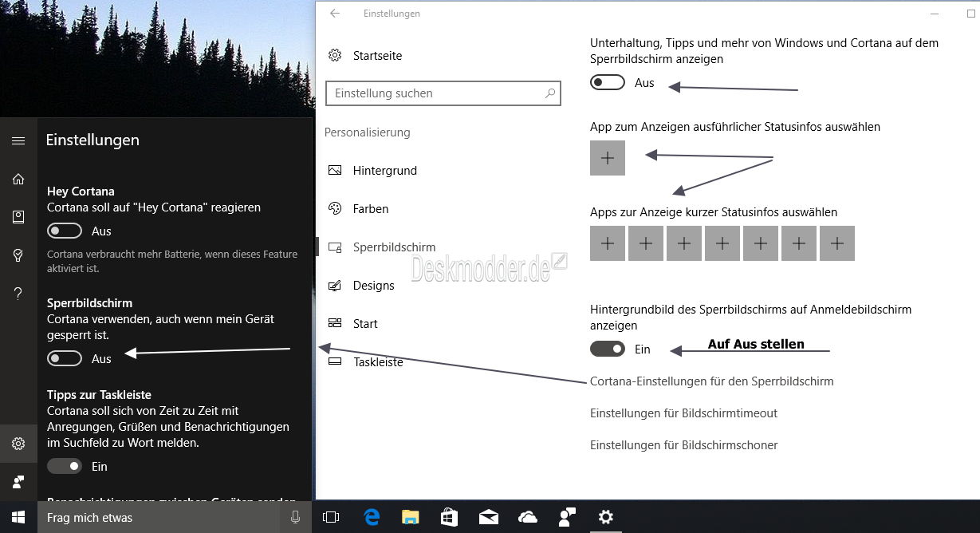Image resolution: width=980 pixels, height=533 pixels.
Task: Click last plus button under kurzer Statusinfos
Action: [837, 243]
